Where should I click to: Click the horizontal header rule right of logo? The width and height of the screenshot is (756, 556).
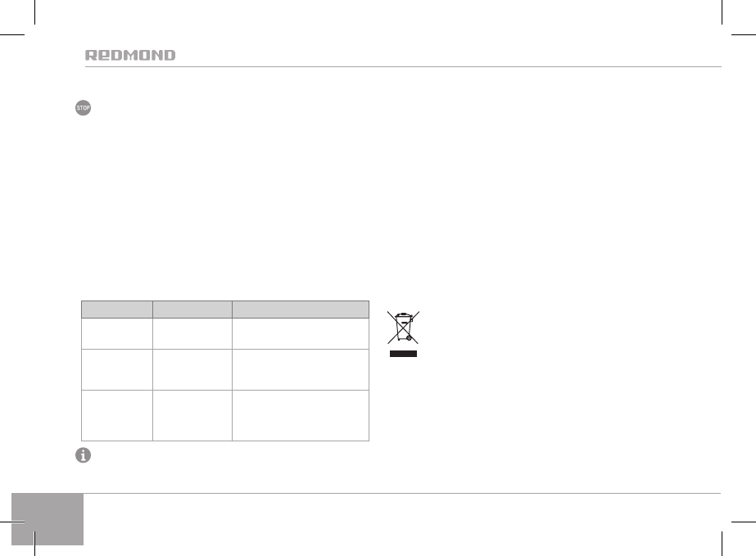click(x=450, y=66)
